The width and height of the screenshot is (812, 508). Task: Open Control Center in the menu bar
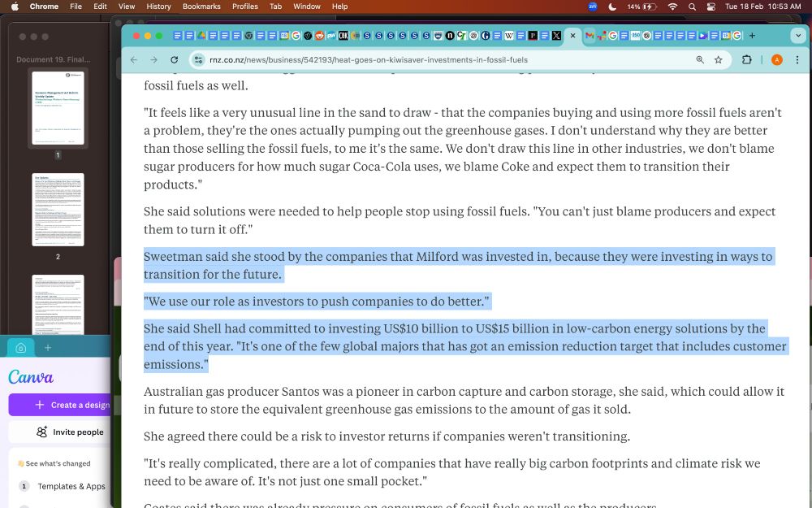(x=711, y=7)
